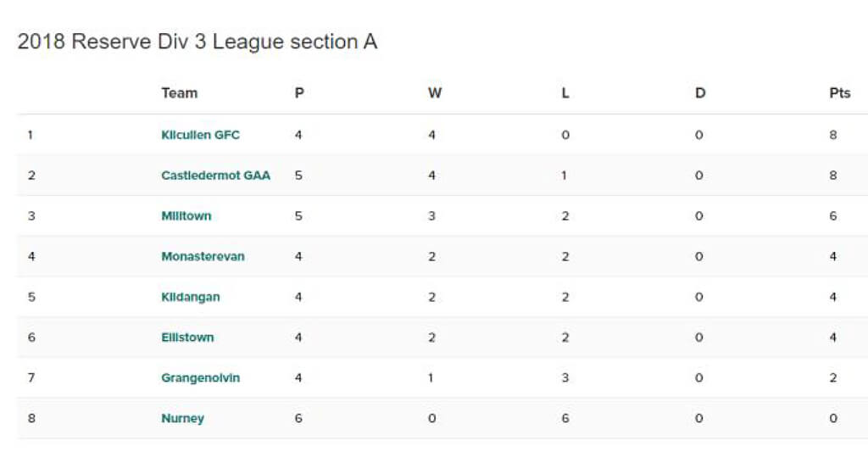Viewport: 868px width, 452px height.
Task: Click Castledermot GAA's losses value of 1
Action: (x=564, y=176)
